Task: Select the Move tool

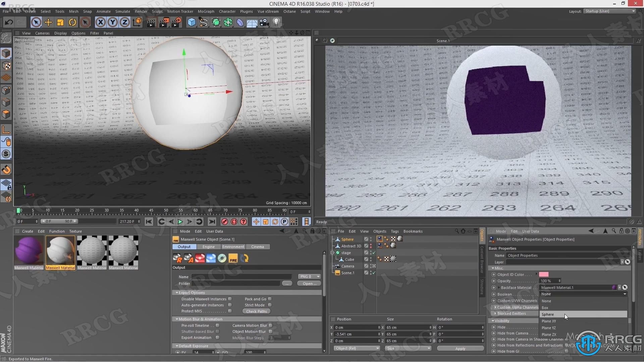Action: coord(48,22)
